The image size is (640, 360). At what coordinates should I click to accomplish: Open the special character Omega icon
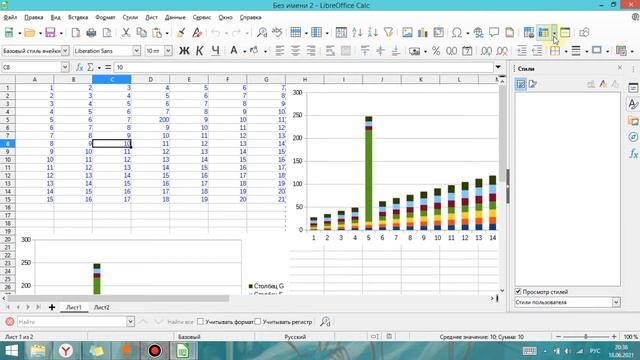(x=457, y=33)
